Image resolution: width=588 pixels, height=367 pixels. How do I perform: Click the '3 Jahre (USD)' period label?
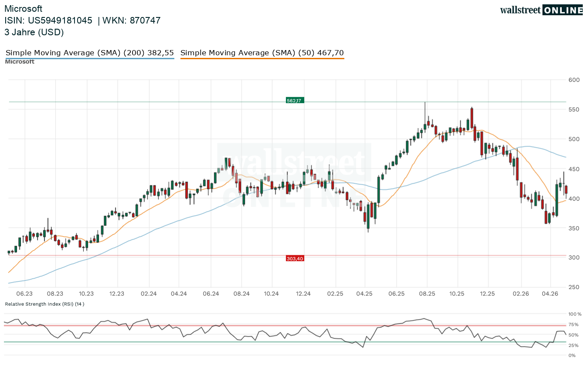tap(34, 32)
